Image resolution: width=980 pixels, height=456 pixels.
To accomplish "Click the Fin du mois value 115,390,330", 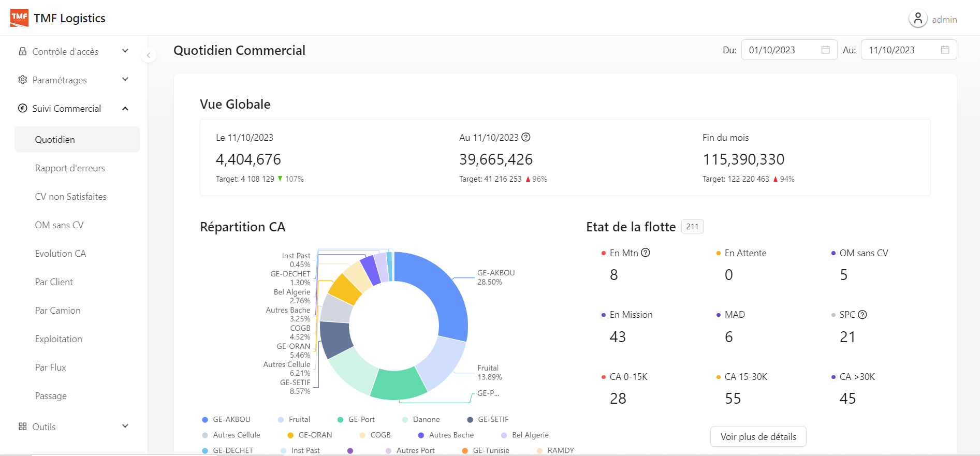I will click(743, 159).
